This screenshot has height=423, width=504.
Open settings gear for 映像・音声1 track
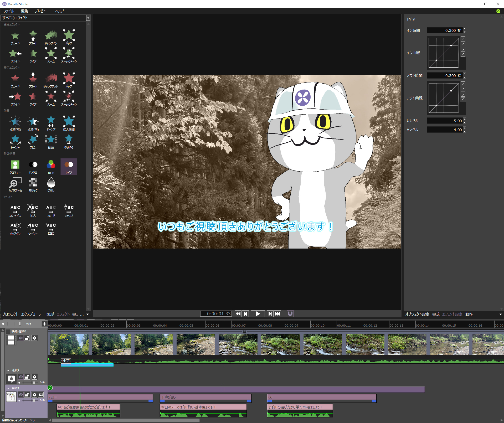(34, 338)
